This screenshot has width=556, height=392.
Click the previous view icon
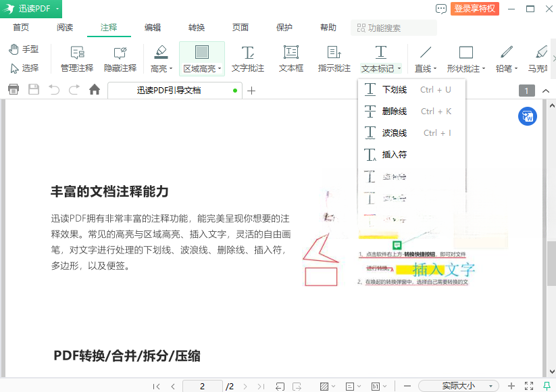coord(280,387)
